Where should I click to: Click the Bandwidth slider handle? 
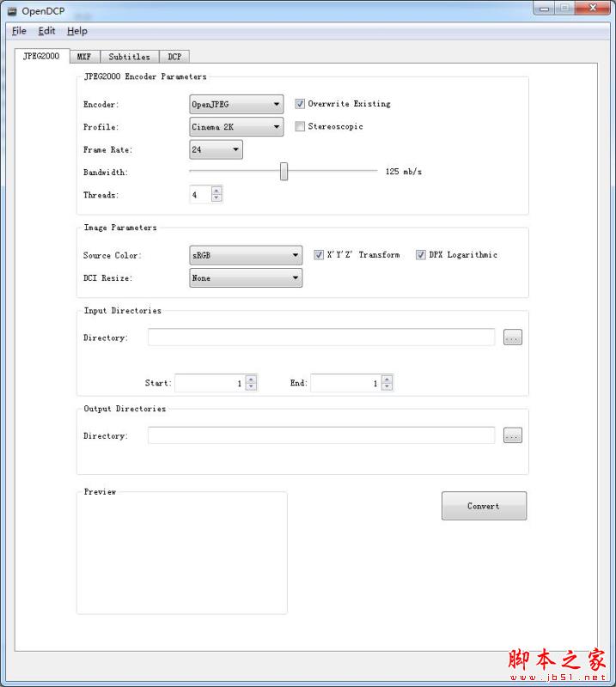point(284,172)
